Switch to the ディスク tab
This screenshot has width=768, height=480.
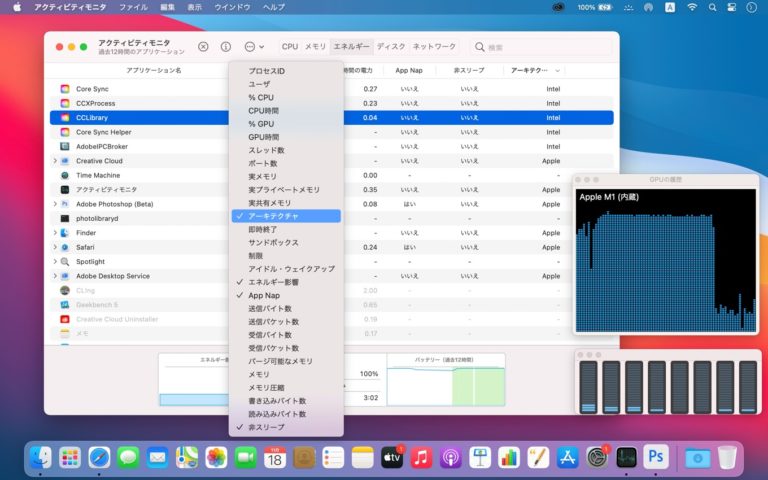[391, 47]
